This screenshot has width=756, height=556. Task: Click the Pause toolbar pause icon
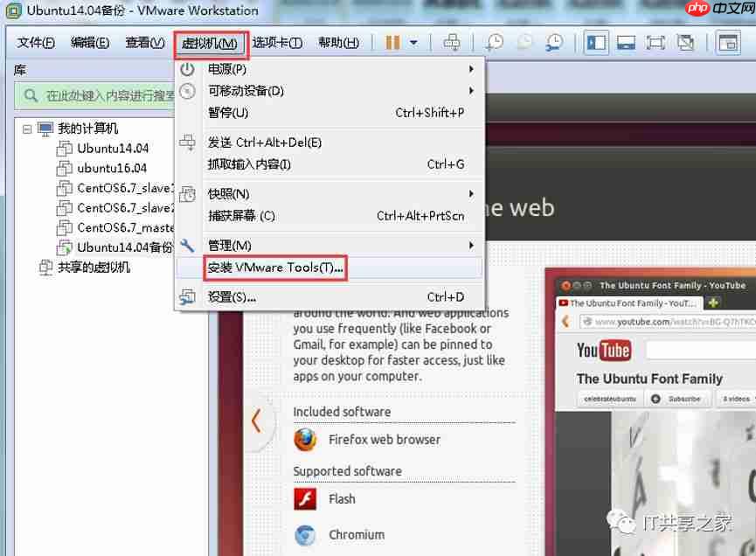pyautogui.click(x=393, y=41)
